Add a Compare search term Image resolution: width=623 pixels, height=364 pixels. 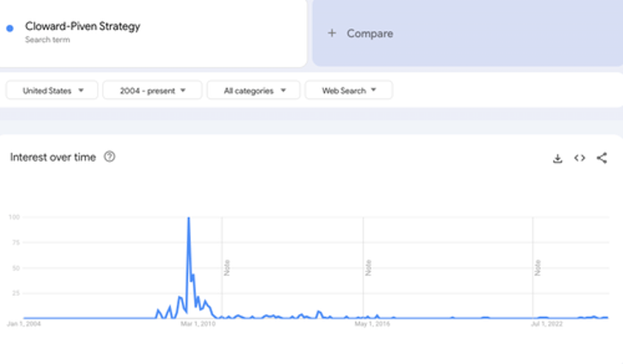pyautogui.click(x=467, y=33)
